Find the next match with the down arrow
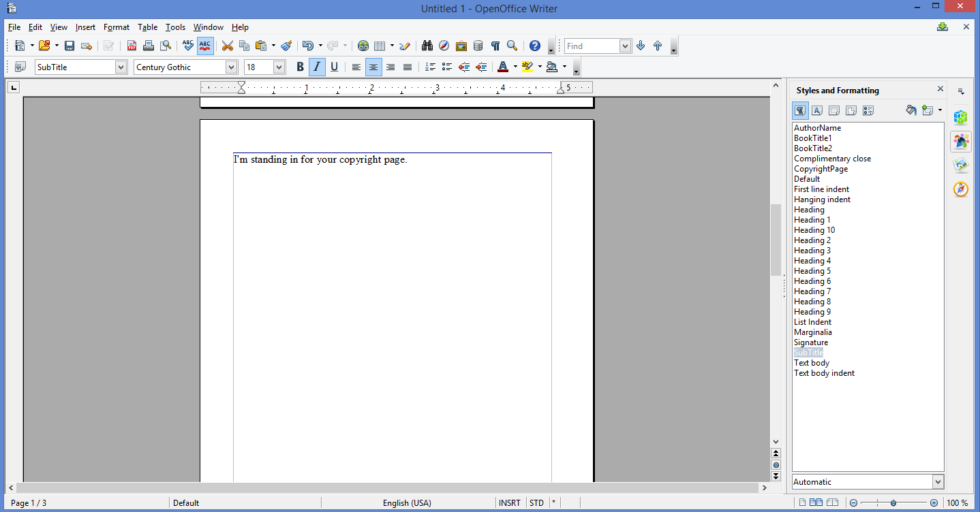Image resolution: width=980 pixels, height=512 pixels. (x=641, y=46)
